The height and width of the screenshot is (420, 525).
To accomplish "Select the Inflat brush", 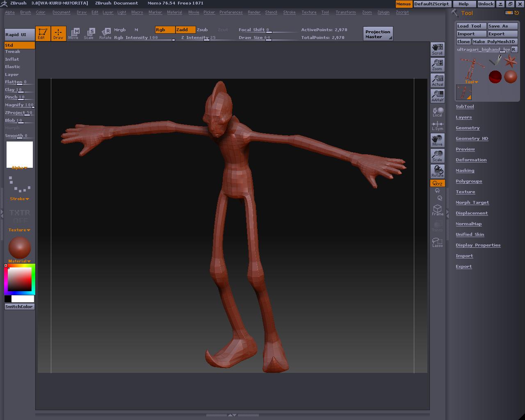I will coord(12,59).
